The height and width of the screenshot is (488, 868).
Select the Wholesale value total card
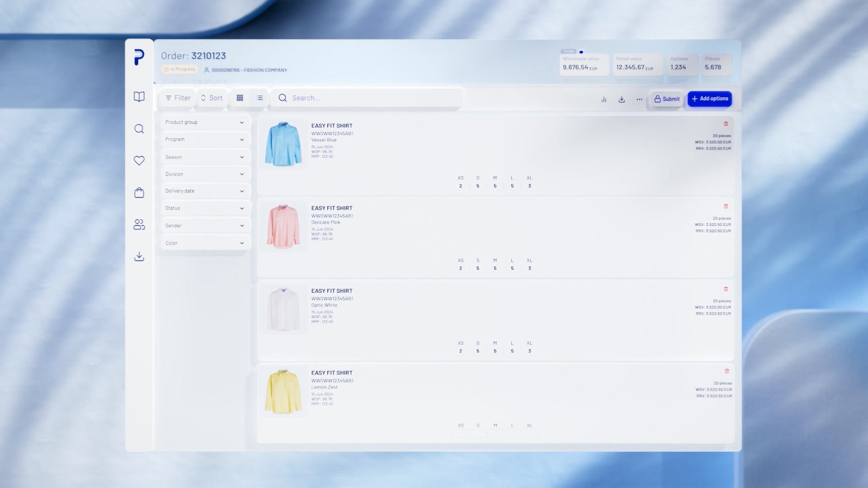(584, 65)
